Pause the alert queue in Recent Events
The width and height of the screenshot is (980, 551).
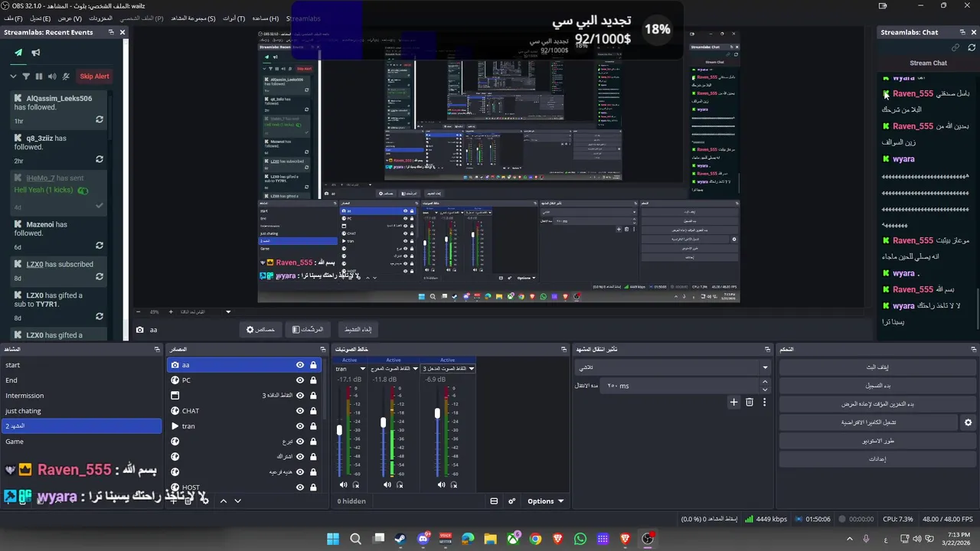point(39,76)
